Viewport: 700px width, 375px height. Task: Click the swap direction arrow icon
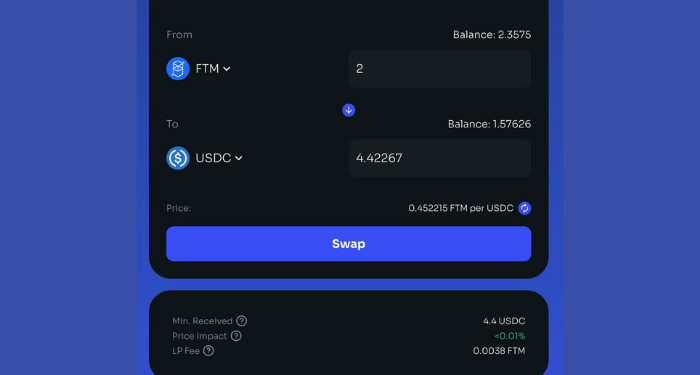[x=349, y=110]
